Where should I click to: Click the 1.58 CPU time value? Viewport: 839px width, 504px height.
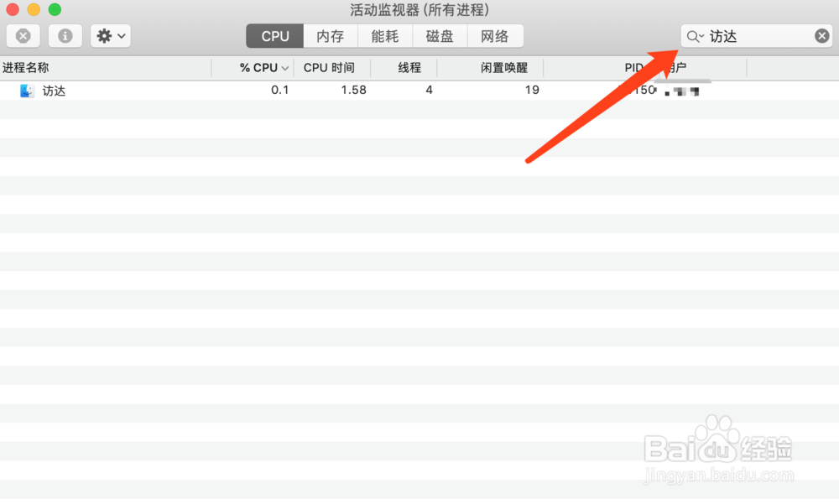click(354, 90)
